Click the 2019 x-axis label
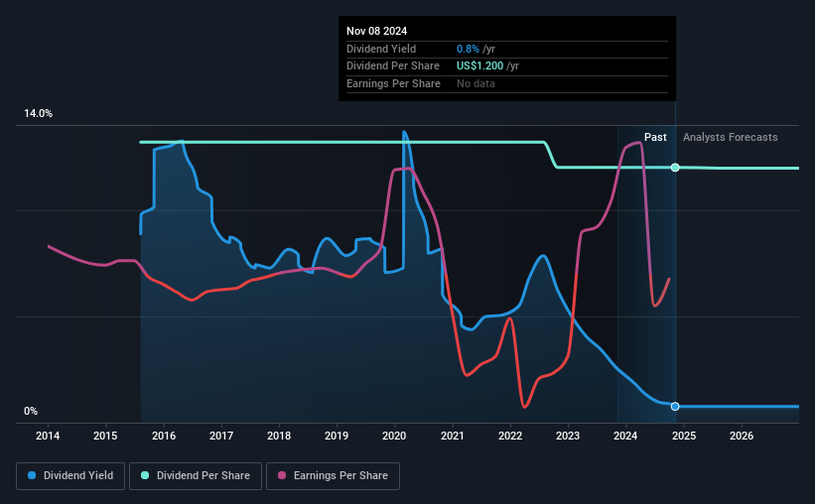 point(337,436)
